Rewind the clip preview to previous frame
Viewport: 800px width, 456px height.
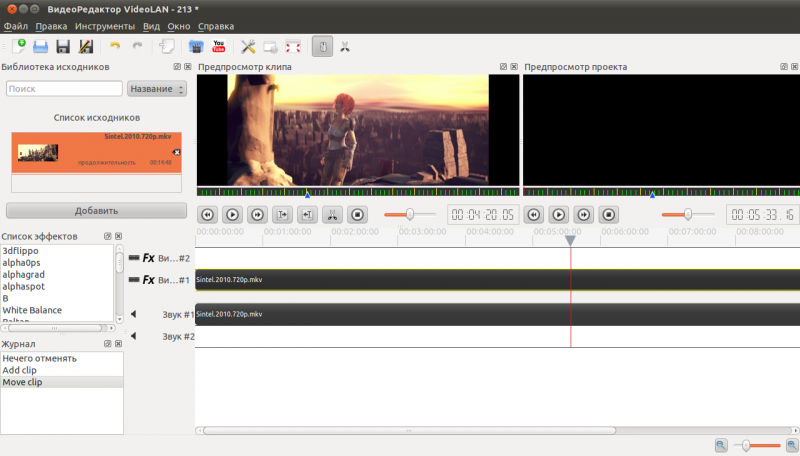click(208, 215)
